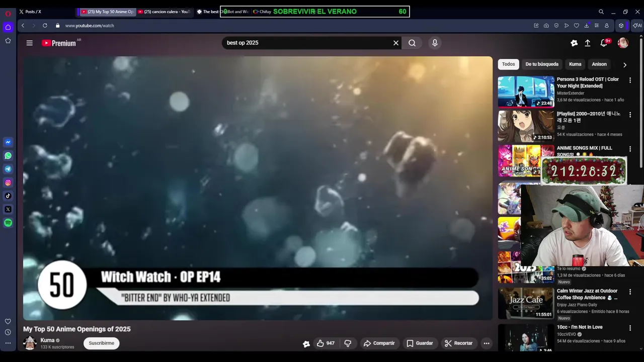This screenshot has width=644, height=362.
Task: Open options for Calm Winter Jazz video
Action: [x=630, y=292]
